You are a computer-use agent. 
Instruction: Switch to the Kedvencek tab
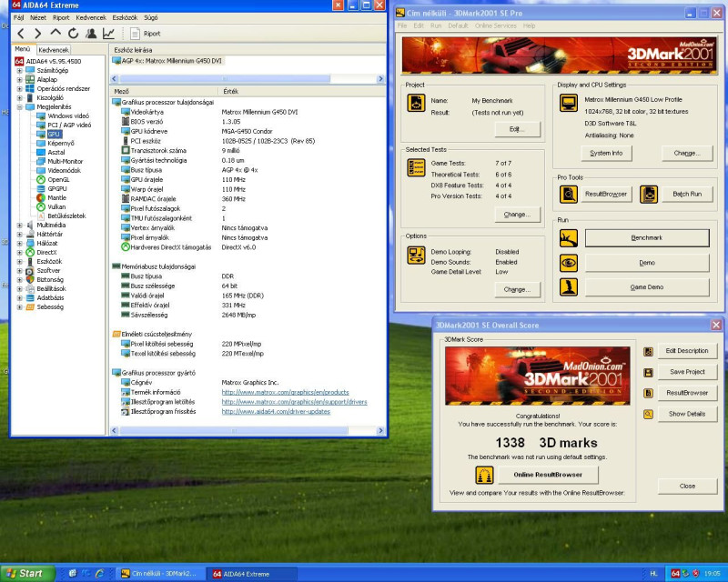point(53,49)
